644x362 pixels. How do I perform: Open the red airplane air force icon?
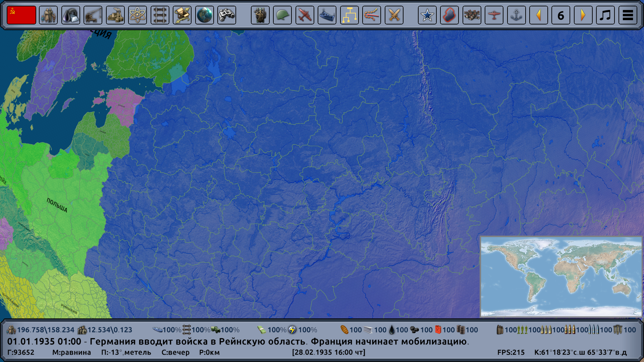[x=305, y=15]
